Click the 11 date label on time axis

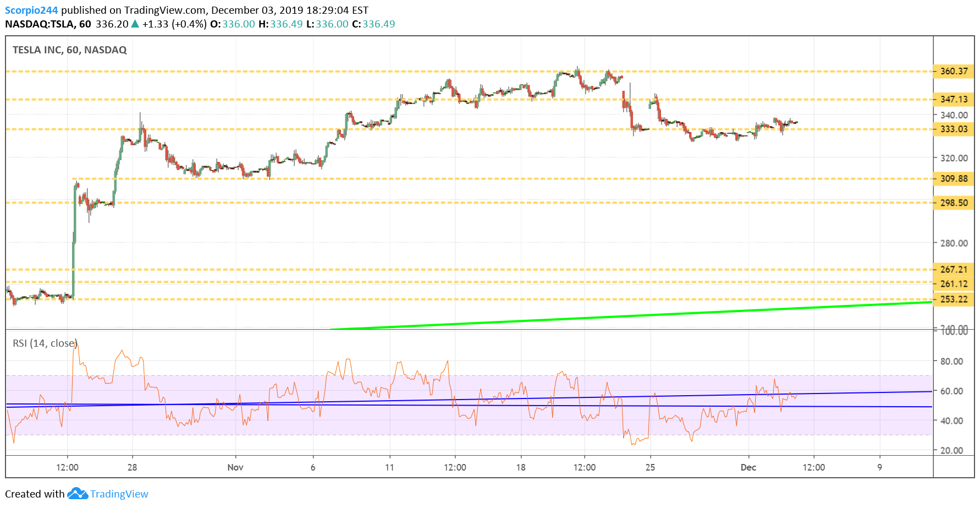point(389,467)
